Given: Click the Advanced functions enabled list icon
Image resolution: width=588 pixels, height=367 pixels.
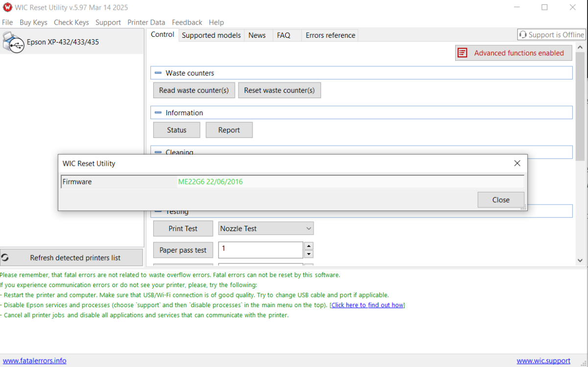Looking at the screenshot, I should click(462, 53).
